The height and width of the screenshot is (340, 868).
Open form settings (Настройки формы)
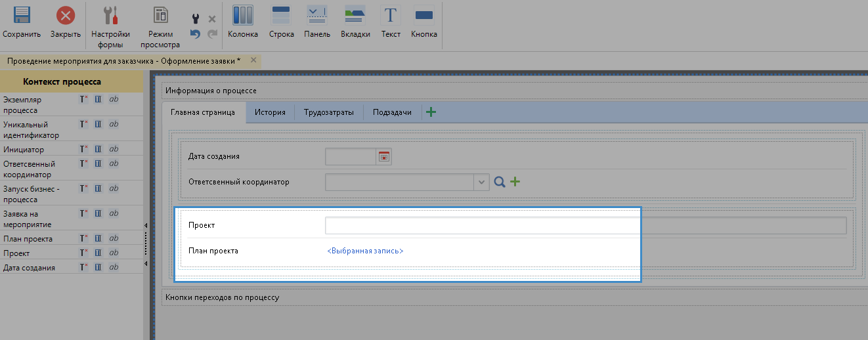pos(110,16)
